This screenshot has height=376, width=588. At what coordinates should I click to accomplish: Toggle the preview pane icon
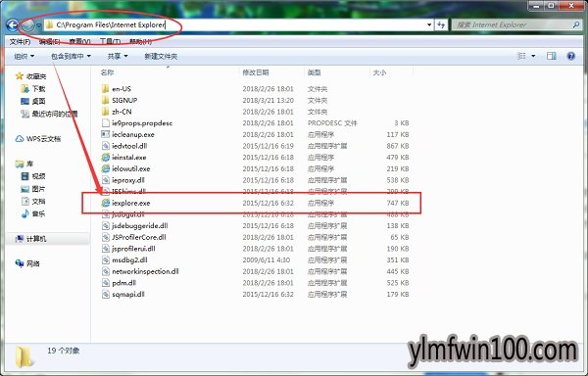(x=551, y=56)
